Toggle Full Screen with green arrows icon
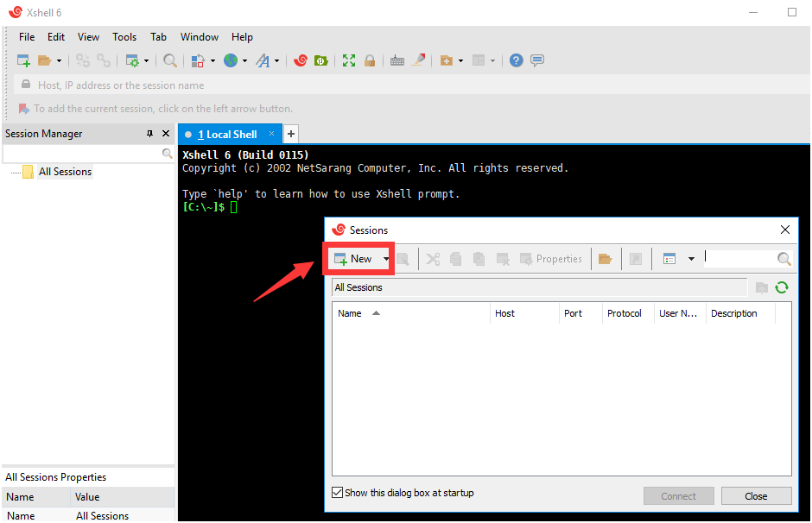Image resolution: width=812 pixels, height=523 pixels. [349, 60]
